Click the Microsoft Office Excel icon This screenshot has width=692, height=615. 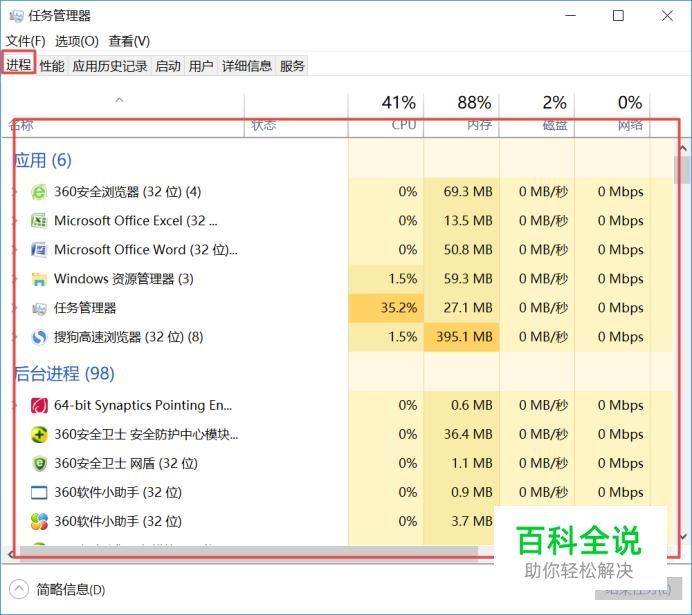[39, 221]
